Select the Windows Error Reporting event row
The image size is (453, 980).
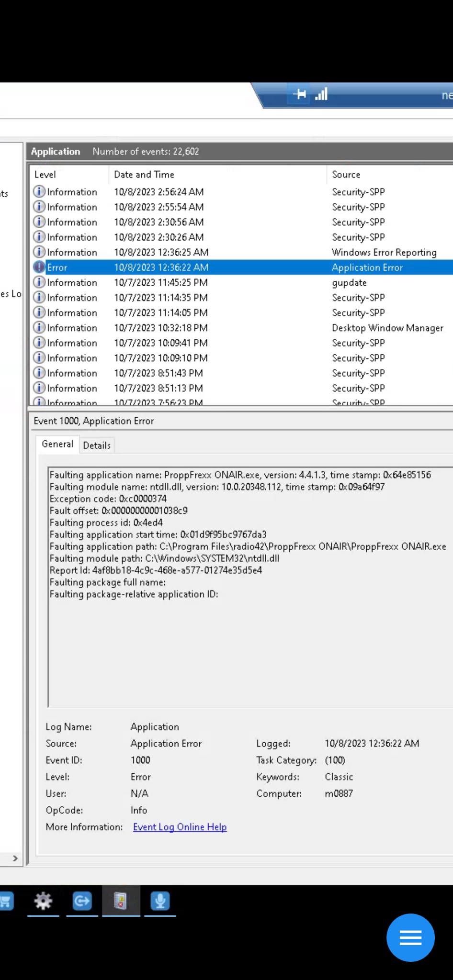239,252
